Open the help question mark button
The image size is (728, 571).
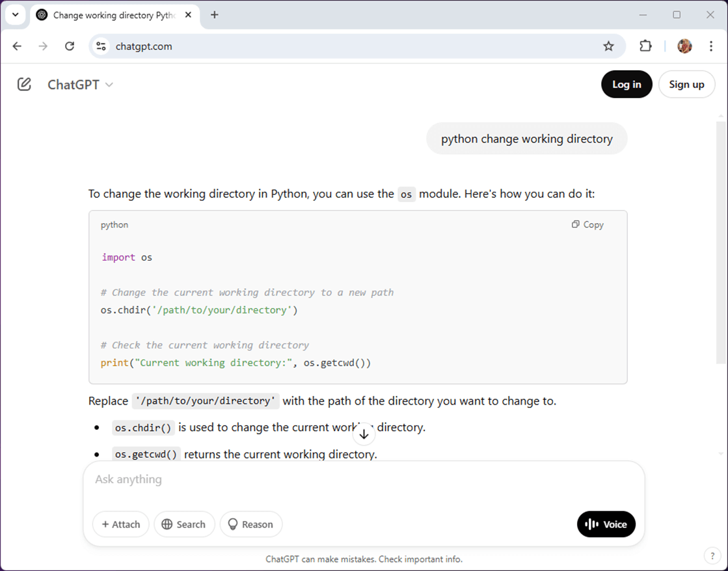point(711,555)
